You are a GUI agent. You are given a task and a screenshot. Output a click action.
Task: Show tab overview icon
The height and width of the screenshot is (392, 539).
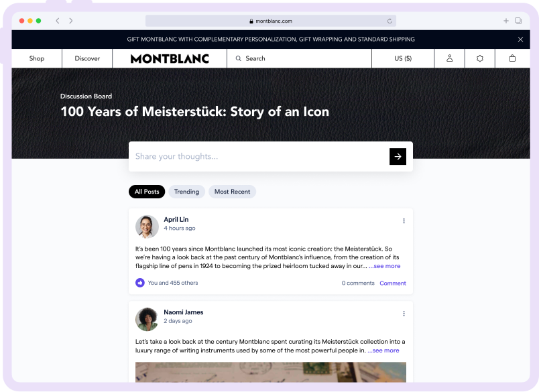point(518,21)
